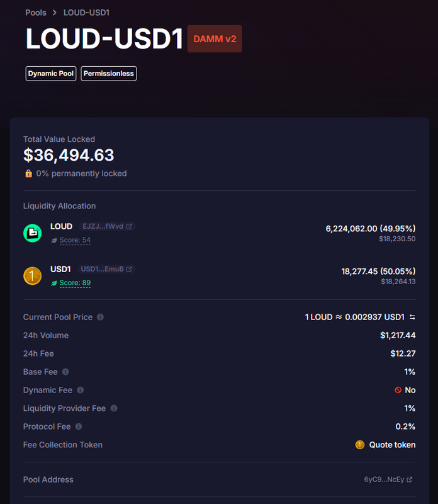438x504 pixels.
Task: Click the lock icon by permanently locked
Action: pos(28,173)
